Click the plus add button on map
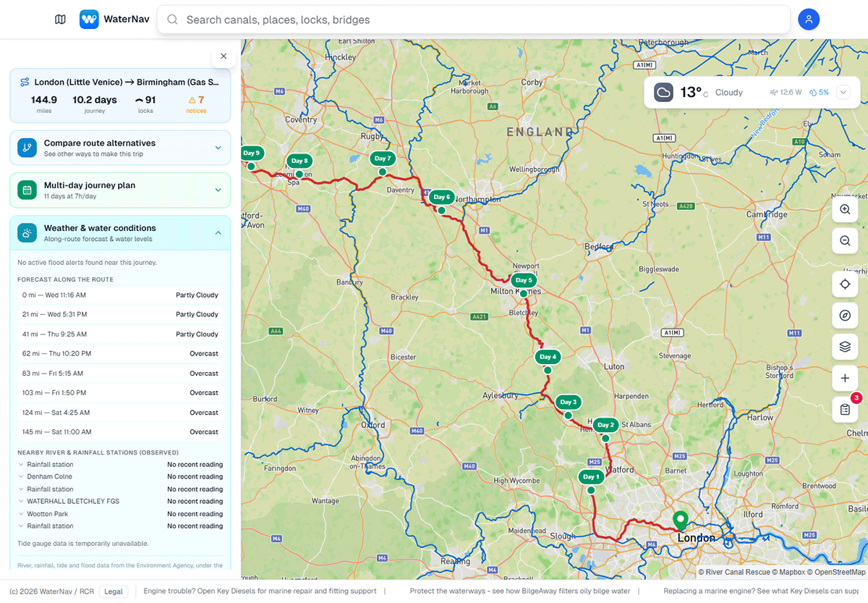Image resolution: width=868 pixels, height=603 pixels. coord(845,378)
